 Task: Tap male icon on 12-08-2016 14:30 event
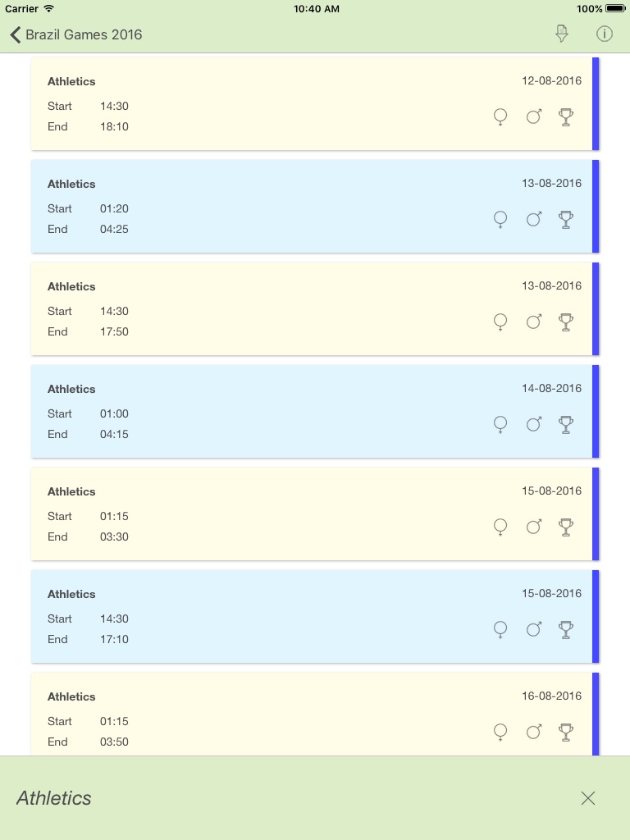tap(534, 116)
